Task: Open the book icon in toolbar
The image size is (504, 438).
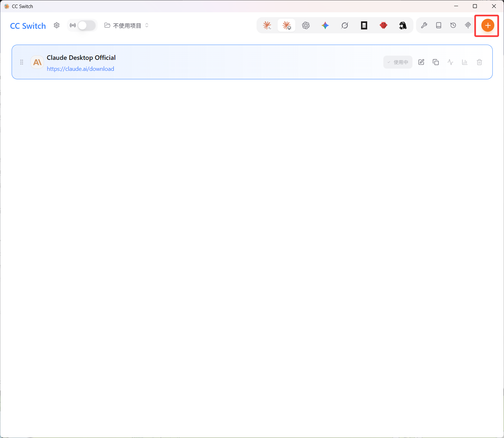Action: click(439, 25)
